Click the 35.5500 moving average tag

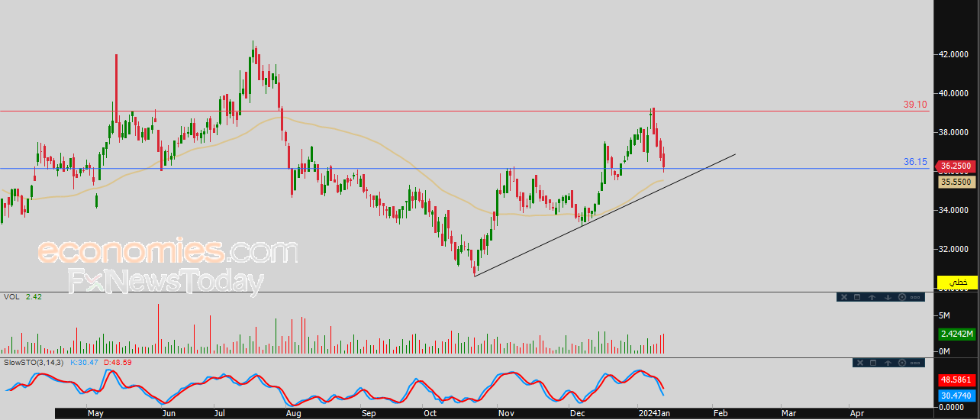point(957,183)
